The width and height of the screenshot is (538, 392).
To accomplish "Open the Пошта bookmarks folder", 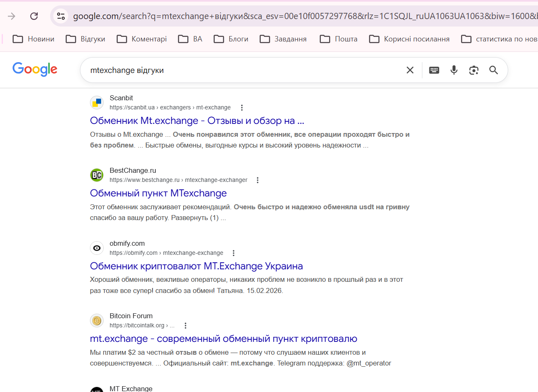I will coord(339,39).
